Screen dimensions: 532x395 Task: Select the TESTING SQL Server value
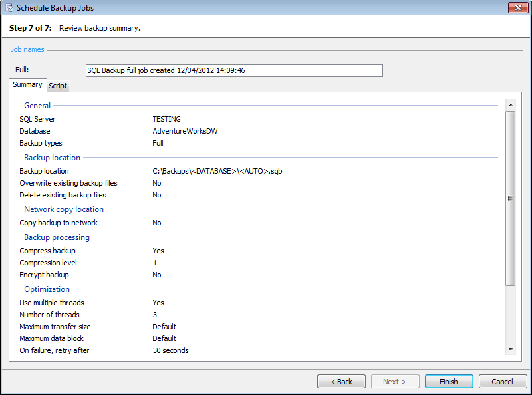(166, 119)
